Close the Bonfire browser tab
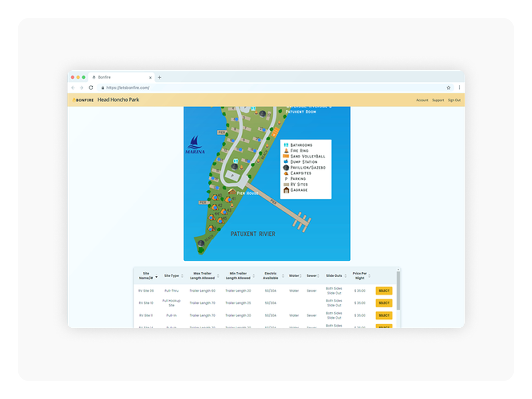This screenshot has height=399, width=532. coord(150,77)
